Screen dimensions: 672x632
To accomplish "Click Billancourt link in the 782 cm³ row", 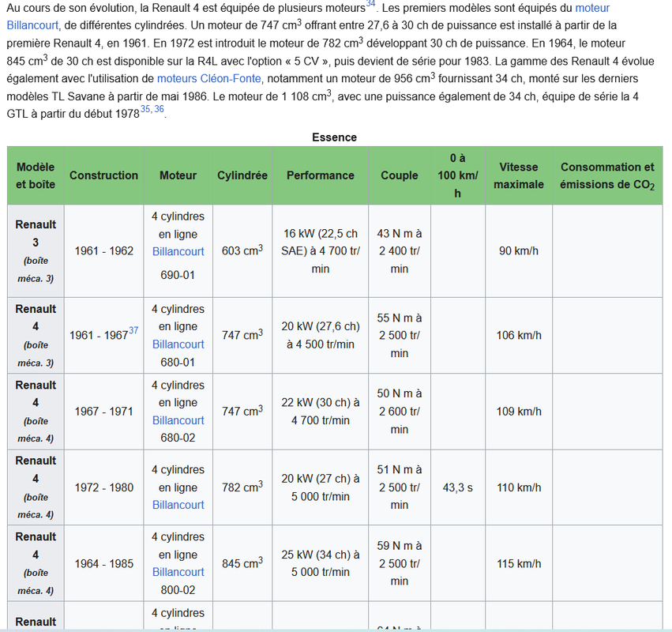I will point(178,505).
